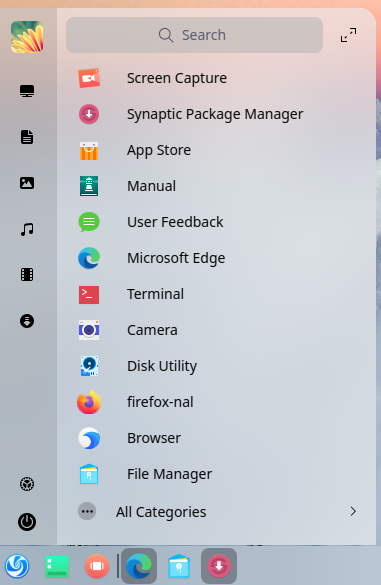Open the Browser app icon
Screen dimensions: 381x585
[89, 438]
